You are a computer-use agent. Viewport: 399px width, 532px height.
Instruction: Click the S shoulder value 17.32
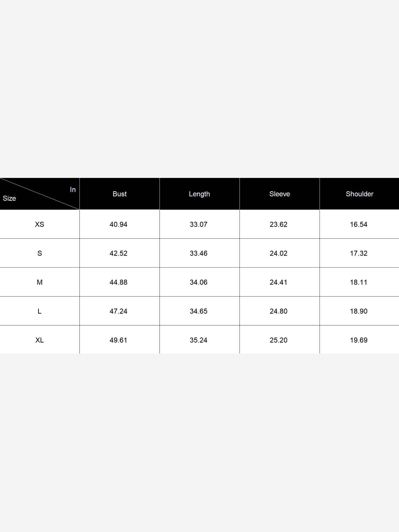[x=359, y=253]
